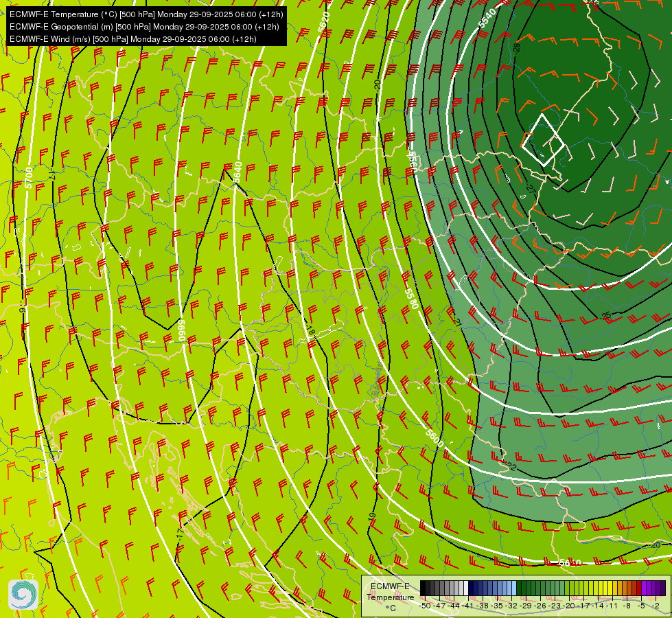Viewport: 672px width, 618px height.
Task: Click the 5600 geopotential contour label
Action: pos(434,438)
